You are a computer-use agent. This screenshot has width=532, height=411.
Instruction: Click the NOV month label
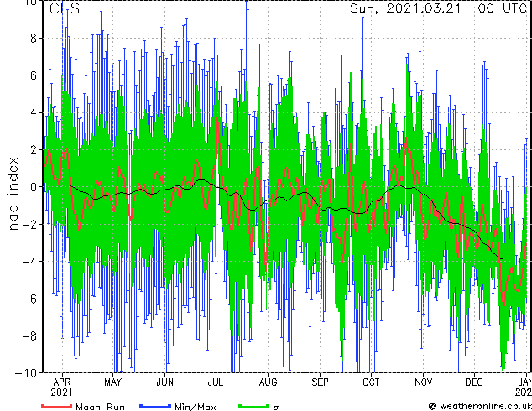(x=424, y=382)
